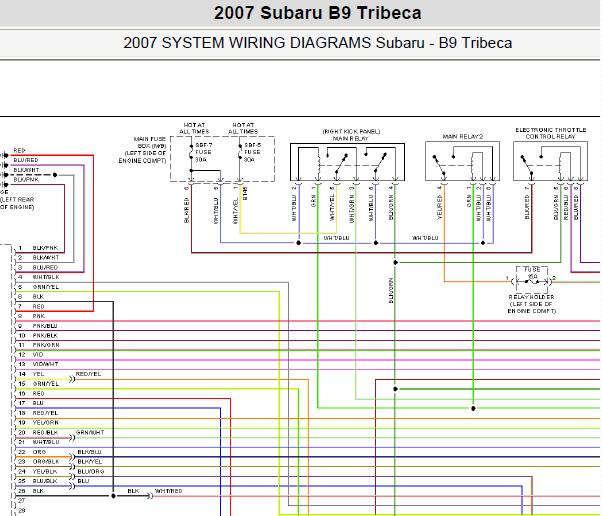Viewport: 602px width, 516px height.
Task: Select 'HOT AT ALL TIMES' above SBF-5 fuse
Action: coord(243,128)
